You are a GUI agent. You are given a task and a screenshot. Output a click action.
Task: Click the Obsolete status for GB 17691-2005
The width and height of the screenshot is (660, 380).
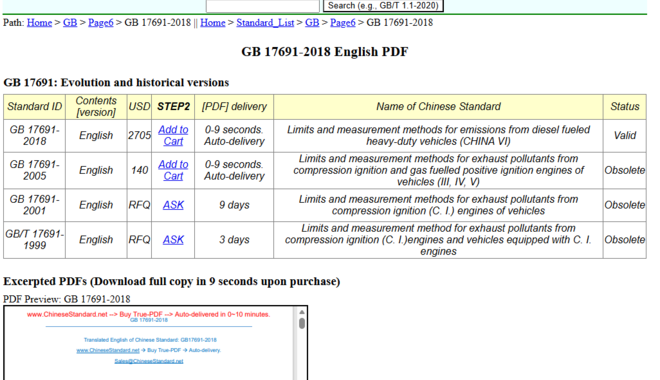[x=625, y=170]
